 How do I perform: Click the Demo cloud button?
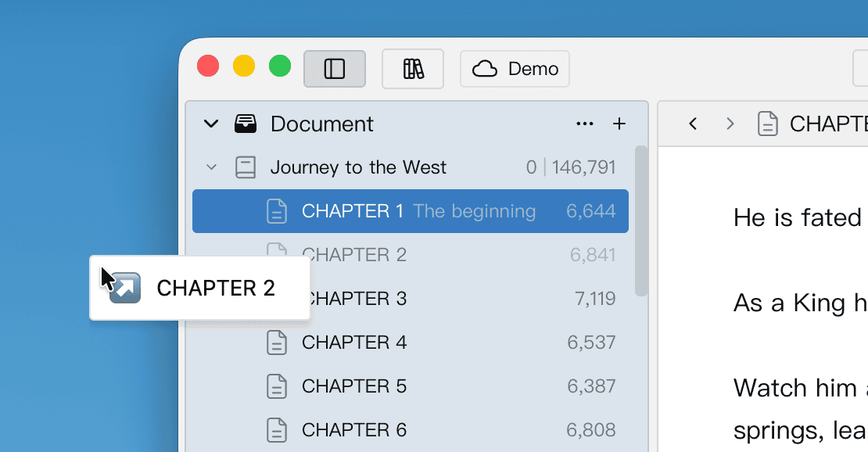point(515,69)
